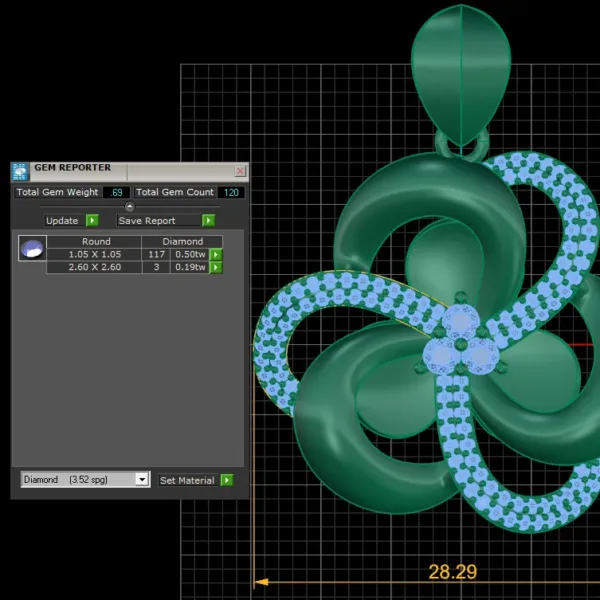Screen dimensions: 600x600
Task: Click the 117 gem count cell
Action: [156, 254]
